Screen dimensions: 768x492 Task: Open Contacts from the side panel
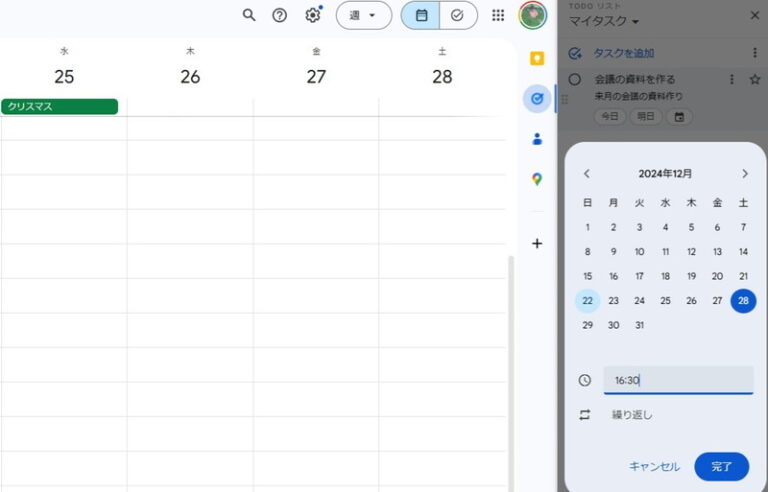(537, 139)
